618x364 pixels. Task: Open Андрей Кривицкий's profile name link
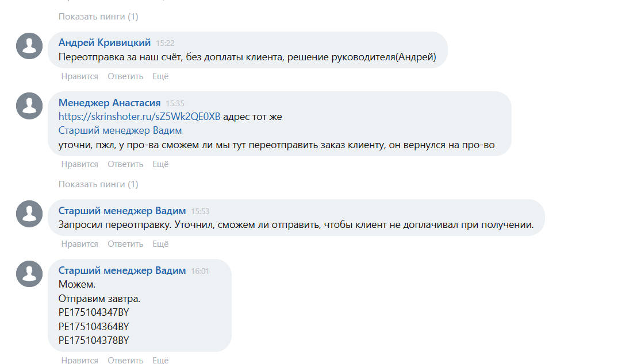[x=105, y=42]
